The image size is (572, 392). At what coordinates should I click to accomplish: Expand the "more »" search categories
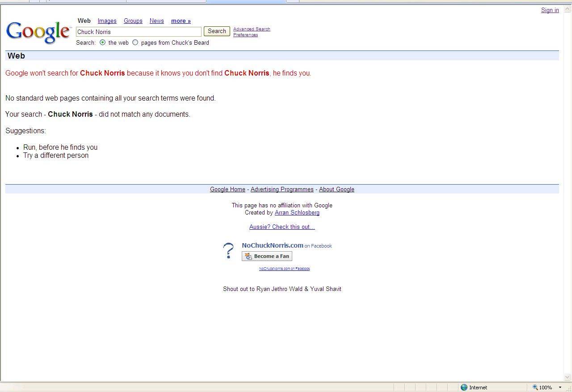181,21
